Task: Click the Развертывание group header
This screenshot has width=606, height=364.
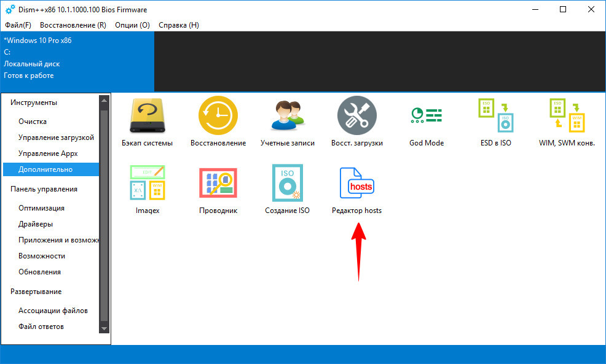Action: coord(36,292)
